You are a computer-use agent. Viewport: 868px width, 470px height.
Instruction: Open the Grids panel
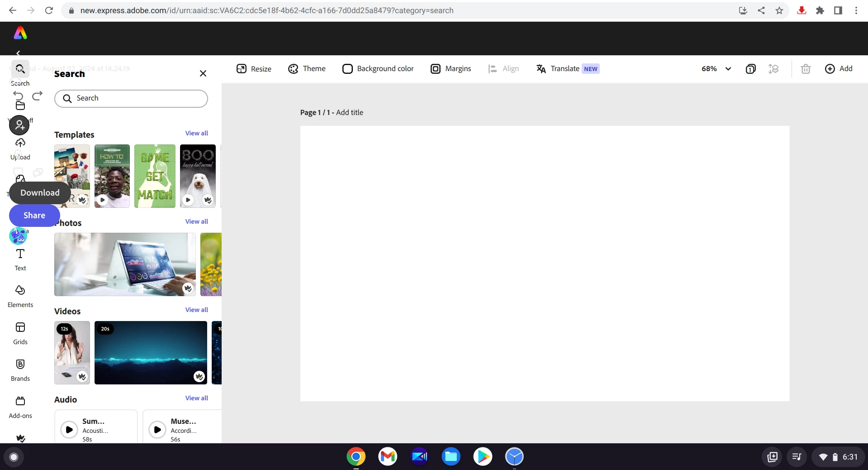(20, 333)
